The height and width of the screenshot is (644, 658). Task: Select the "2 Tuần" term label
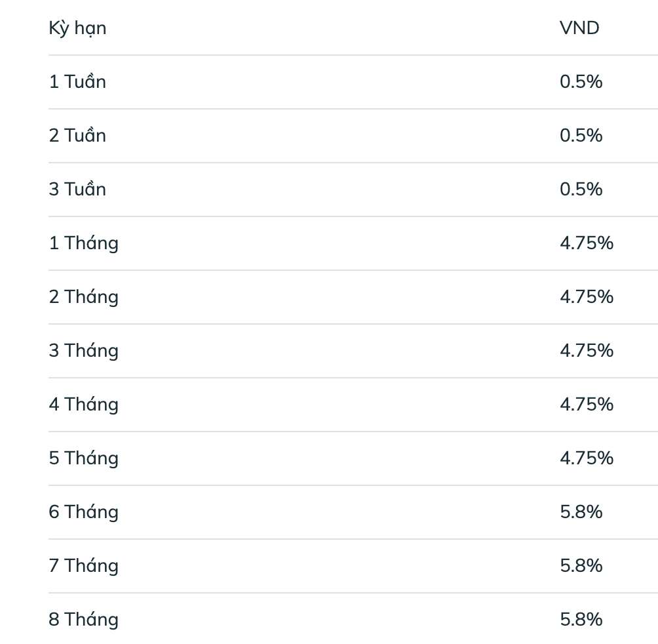(77, 136)
